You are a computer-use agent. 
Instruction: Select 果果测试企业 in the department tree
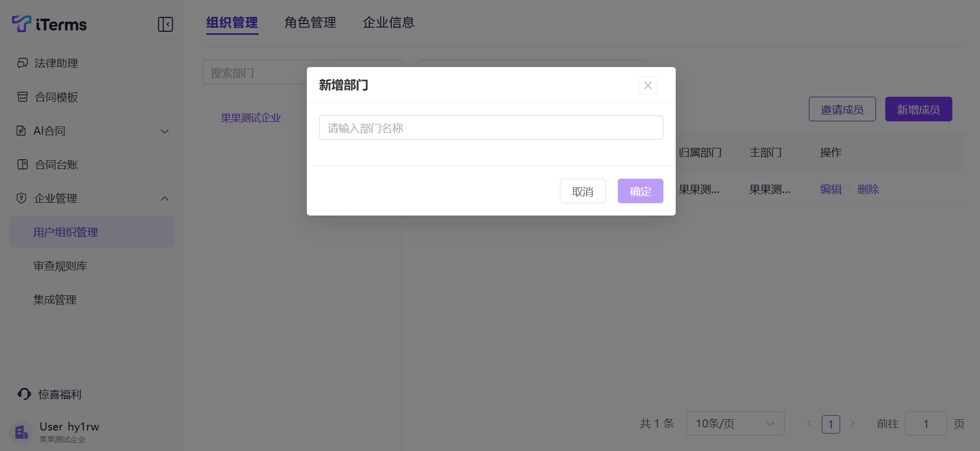pyautogui.click(x=251, y=118)
